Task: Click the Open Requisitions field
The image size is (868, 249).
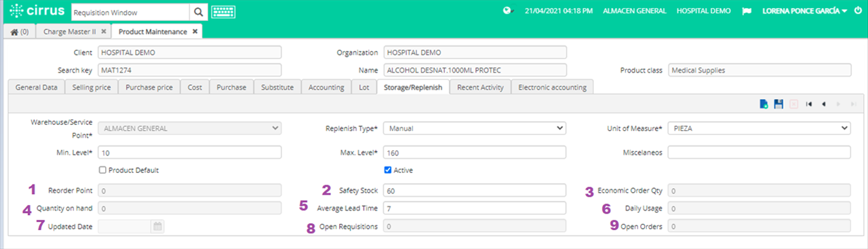Action: (474, 227)
